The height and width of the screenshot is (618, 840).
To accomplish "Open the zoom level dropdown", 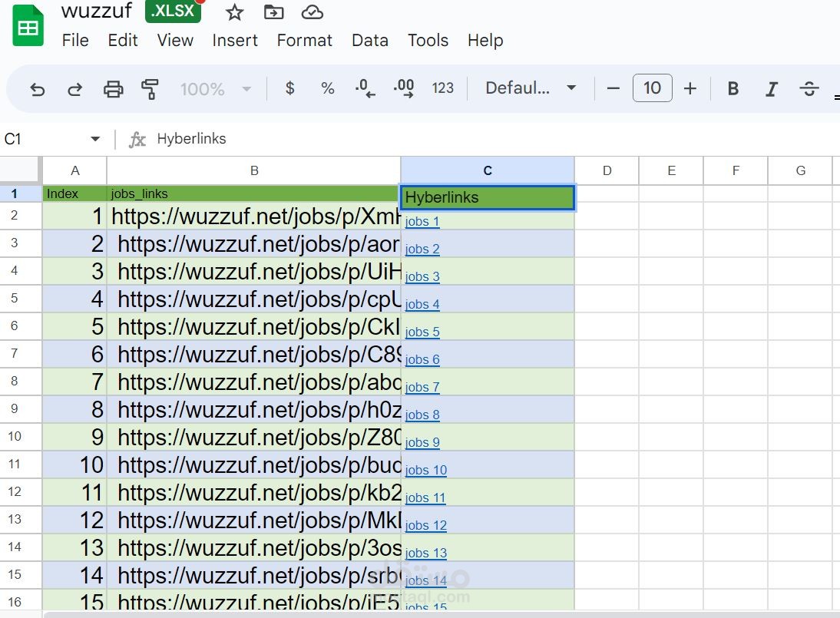I will 215,88.
